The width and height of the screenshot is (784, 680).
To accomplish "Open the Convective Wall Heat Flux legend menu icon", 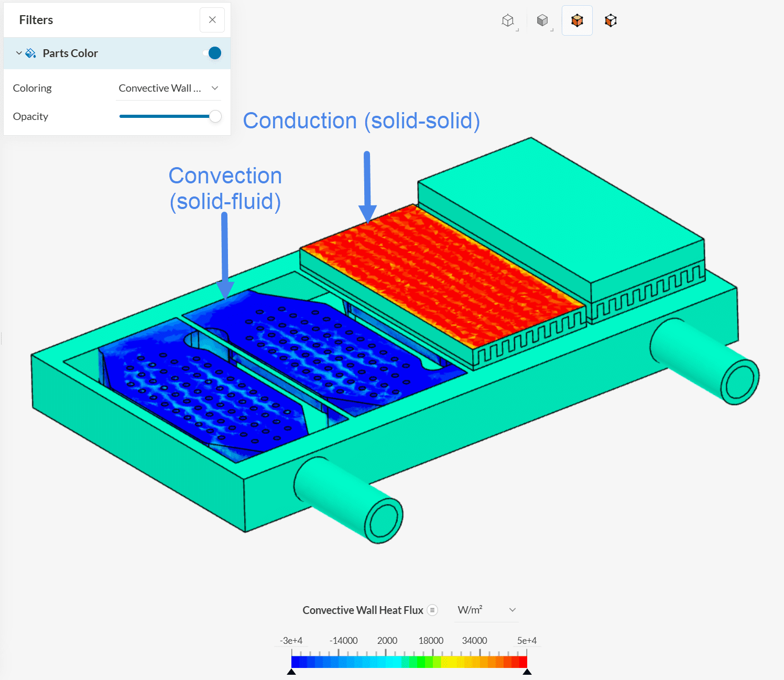I will click(432, 610).
